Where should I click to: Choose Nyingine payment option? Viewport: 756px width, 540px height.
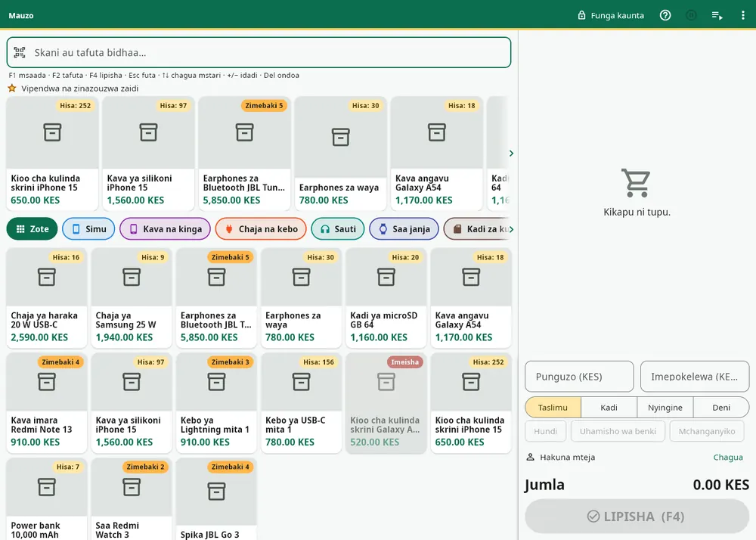tap(665, 408)
